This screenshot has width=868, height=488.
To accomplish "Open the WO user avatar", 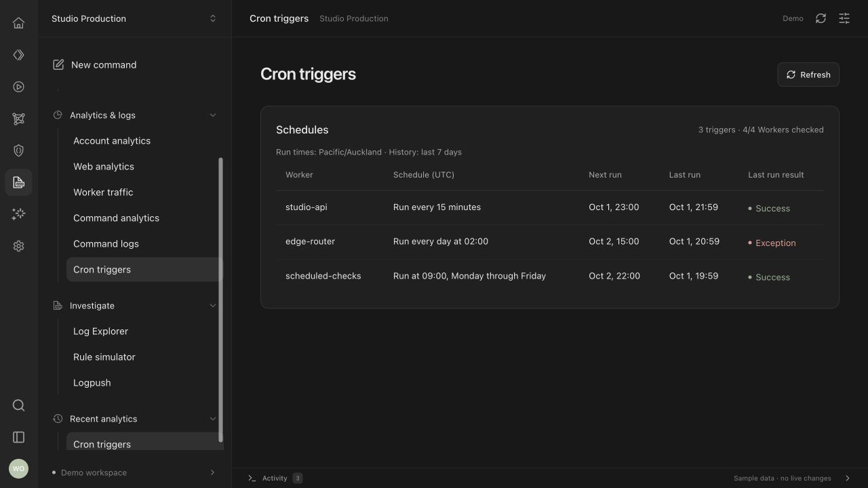I will [x=18, y=468].
